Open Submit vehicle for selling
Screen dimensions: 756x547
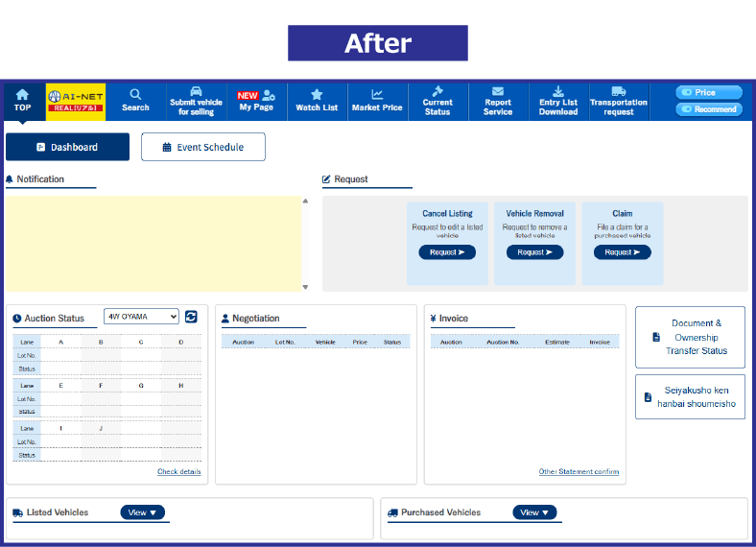click(196, 92)
